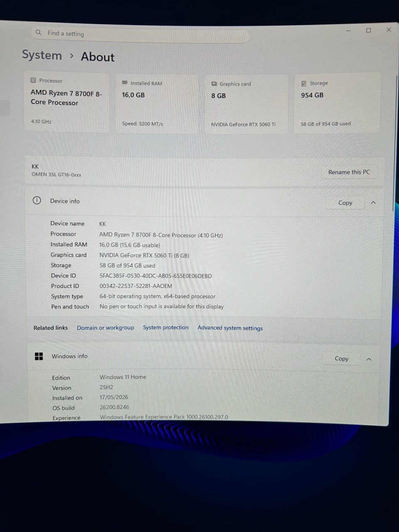399x532 pixels.
Task: Open Domain or workgroup link
Action: (x=106, y=328)
